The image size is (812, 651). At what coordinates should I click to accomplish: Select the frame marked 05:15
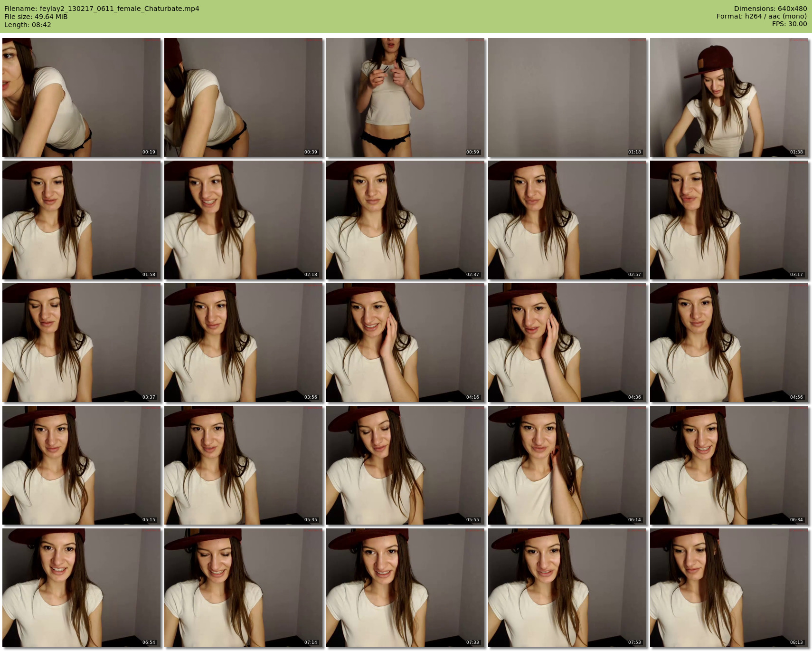(x=82, y=465)
